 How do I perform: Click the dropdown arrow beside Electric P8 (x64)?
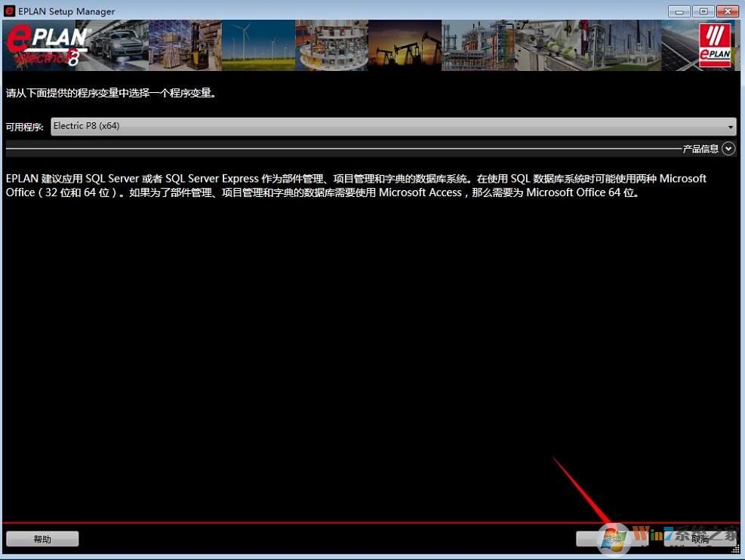(x=730, y=126)
